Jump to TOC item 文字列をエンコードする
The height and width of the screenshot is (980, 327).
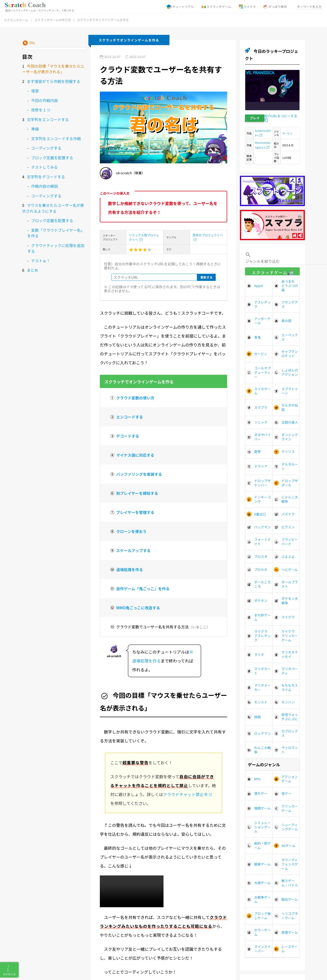[48, 120]
